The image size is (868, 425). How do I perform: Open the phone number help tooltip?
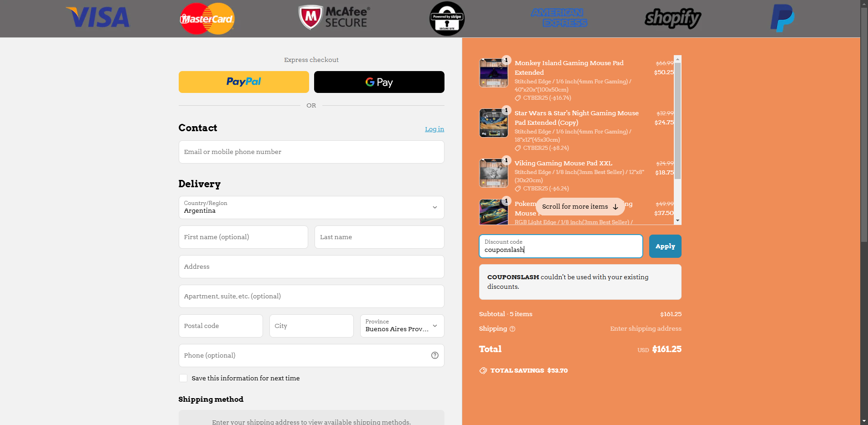click(x=434, y=355)
